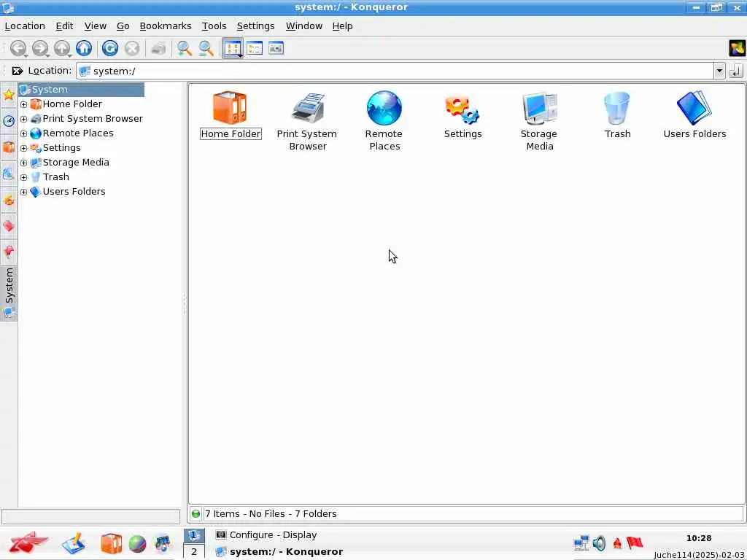747x560 pixels.
Task: Expand Remote Places tree node
Action: tap(24, 134)
